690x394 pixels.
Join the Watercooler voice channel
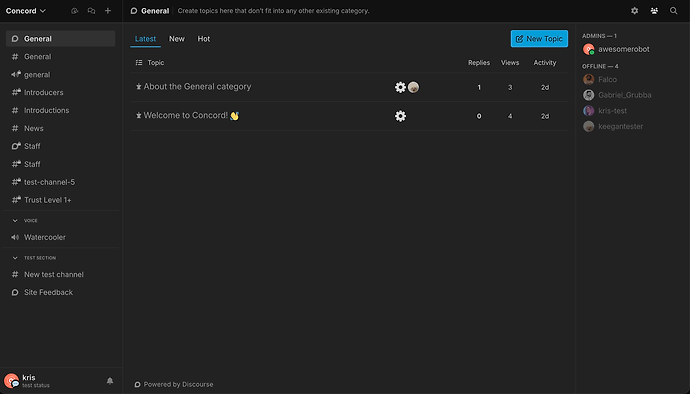61,237
